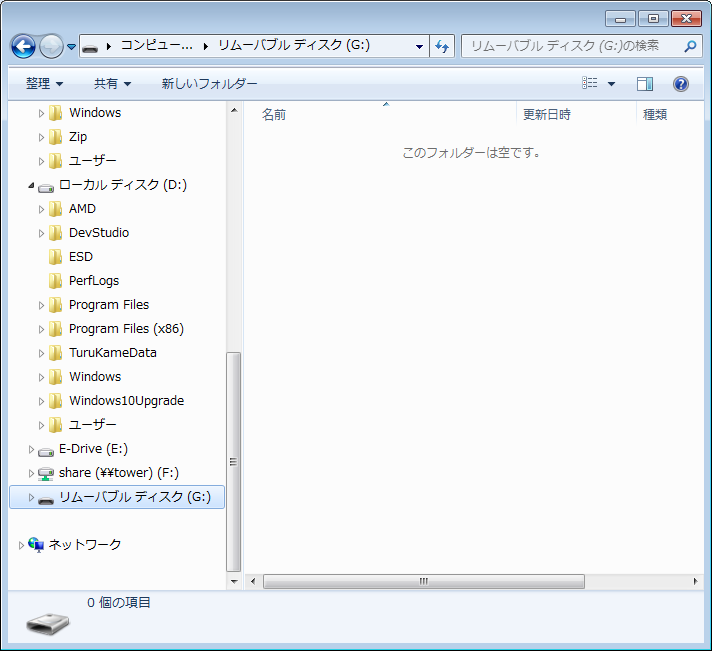Click the refresh icon beside the address bar

point(442,46)
